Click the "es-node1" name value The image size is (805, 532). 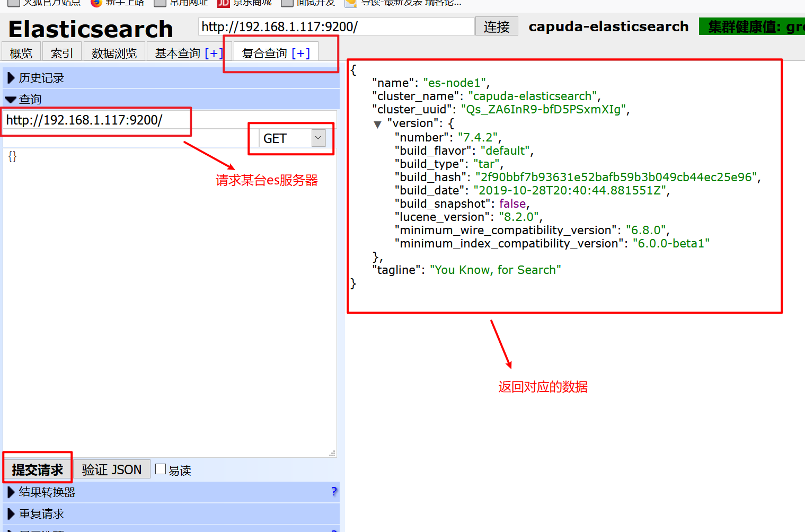tap(455, 83)
